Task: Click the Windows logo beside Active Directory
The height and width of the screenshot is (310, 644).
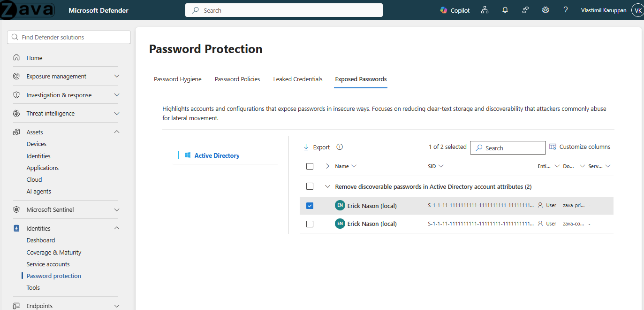Action: [187, 155]
